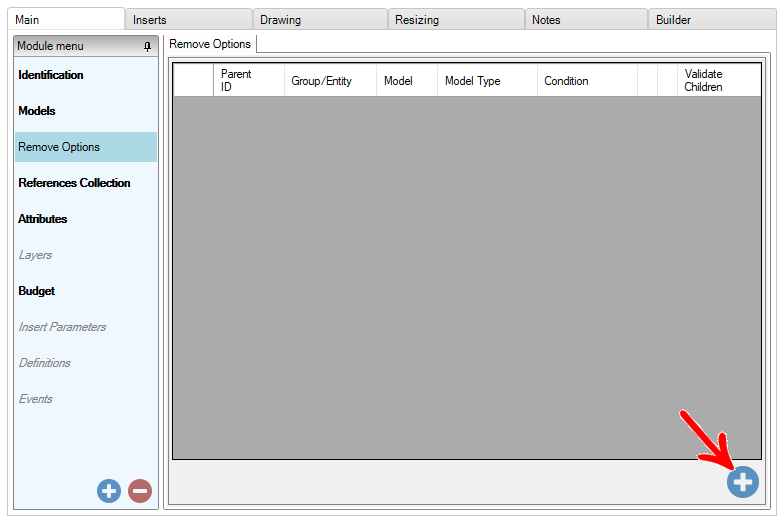The image size is (781, 520).
Task: Switch to the Main tab
Action: click(66, 19)
